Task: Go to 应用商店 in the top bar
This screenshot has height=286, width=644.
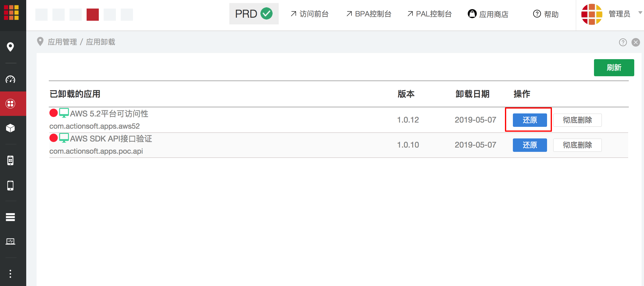Action: pyautogui.click(x=488, y=14)
